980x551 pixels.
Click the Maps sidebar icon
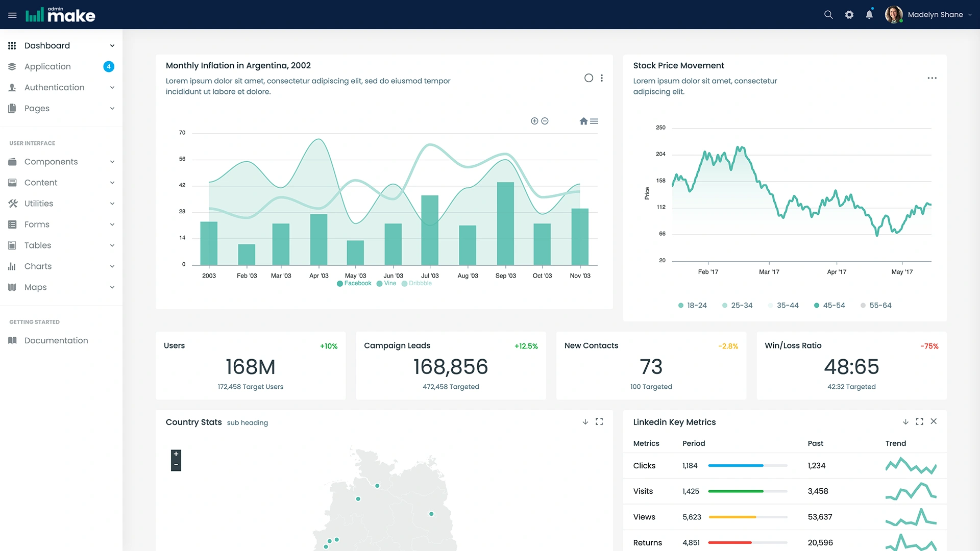click(12, 287)
